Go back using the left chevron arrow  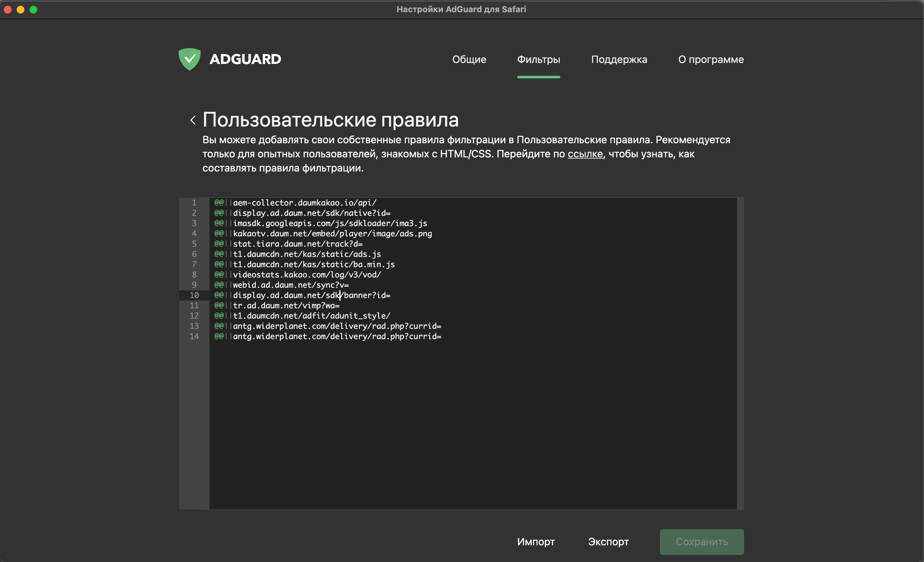[x=193, y=120]
